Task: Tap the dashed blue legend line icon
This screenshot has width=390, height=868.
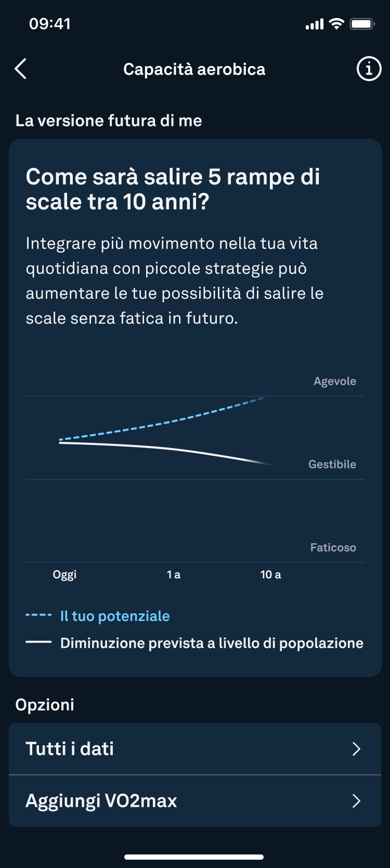Action: click(x=38, y=615)
